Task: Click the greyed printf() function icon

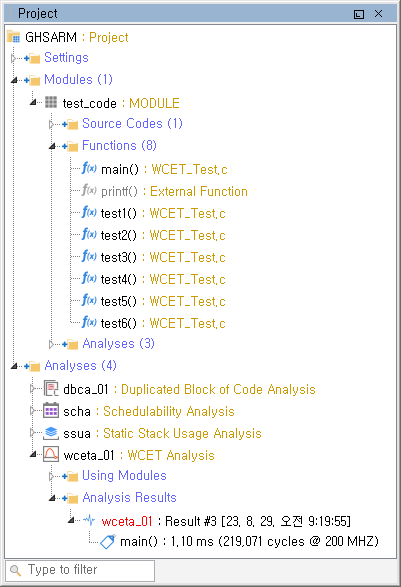Action: [89, 190]
